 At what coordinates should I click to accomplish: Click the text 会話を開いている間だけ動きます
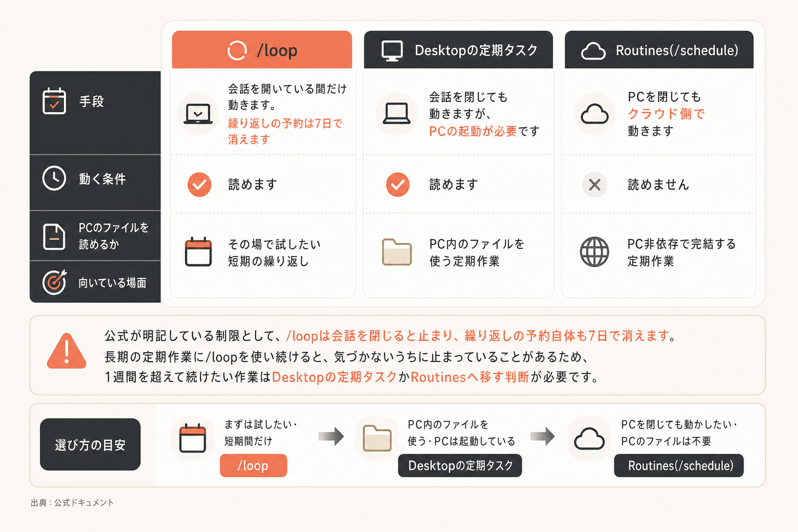(287, 97)
